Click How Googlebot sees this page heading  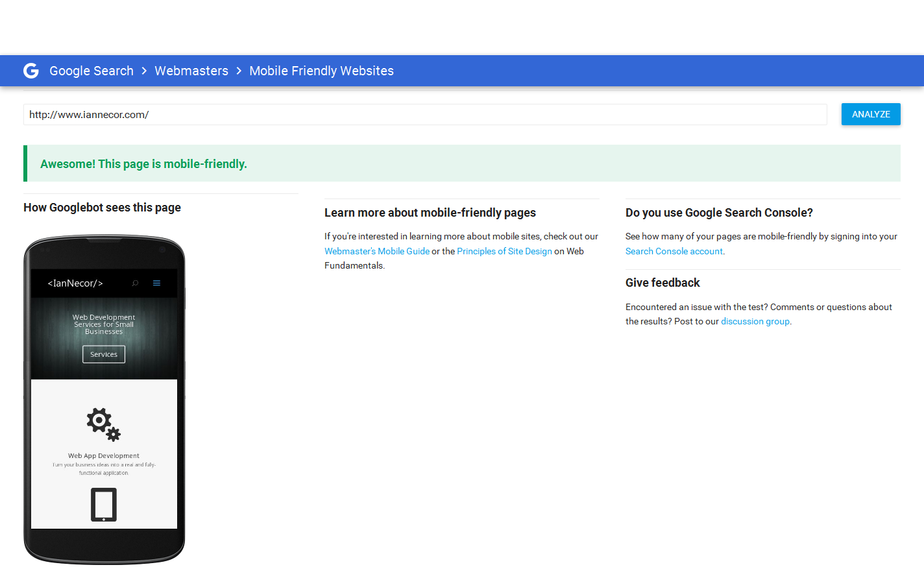click(x=102, y=208)
